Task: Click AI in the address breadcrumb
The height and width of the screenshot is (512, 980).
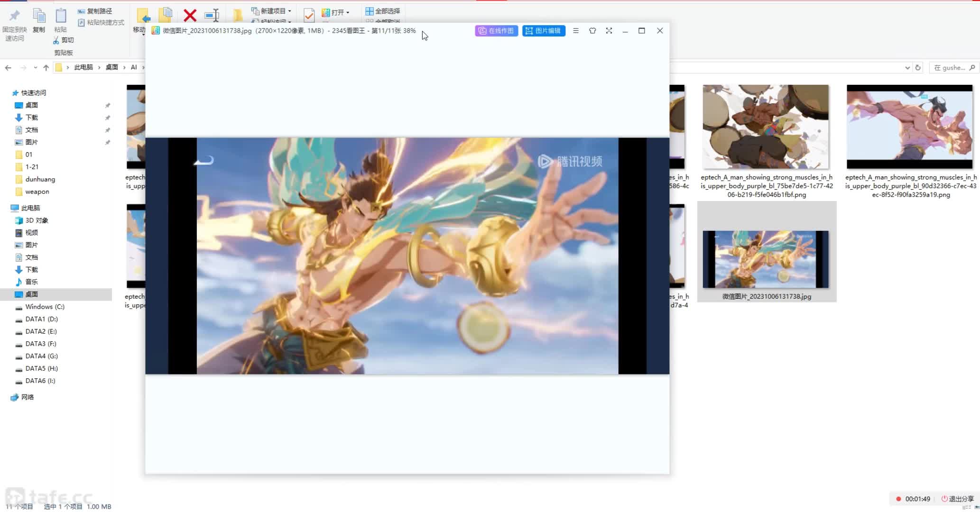Action: [134, 67]
